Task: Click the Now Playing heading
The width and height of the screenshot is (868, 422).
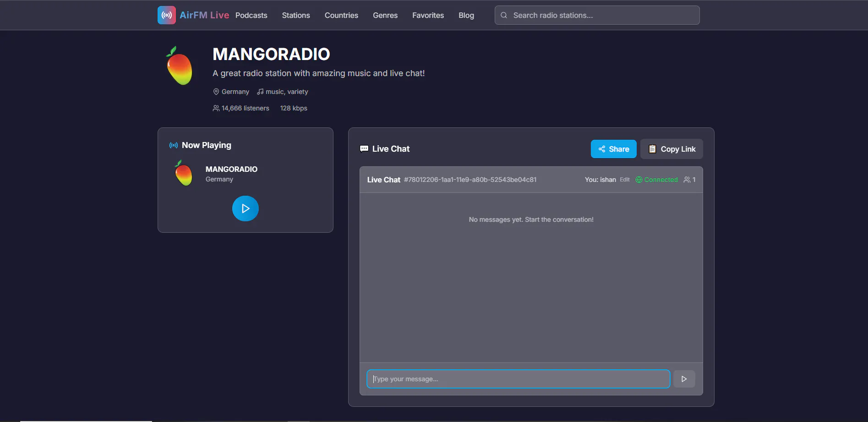Action: [207, 145]
